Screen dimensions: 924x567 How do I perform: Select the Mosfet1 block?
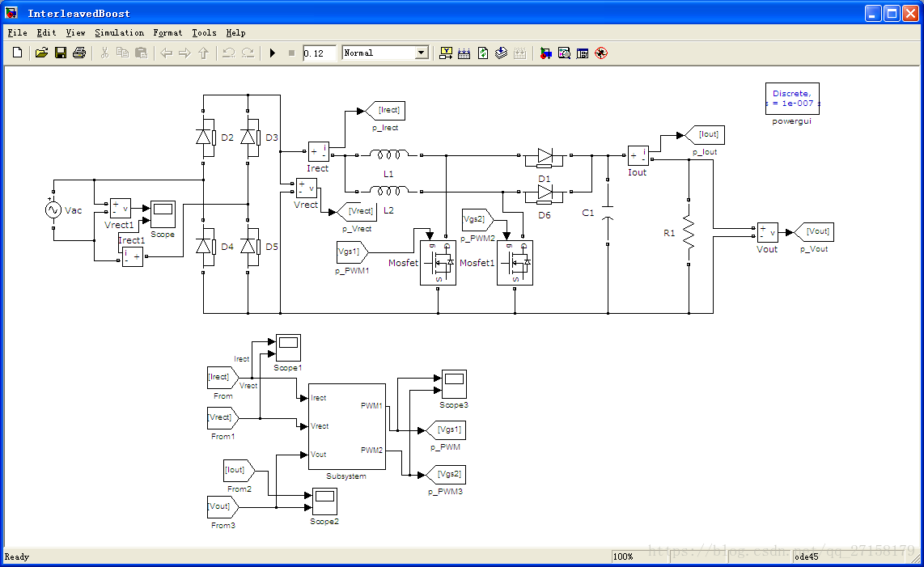515,263
